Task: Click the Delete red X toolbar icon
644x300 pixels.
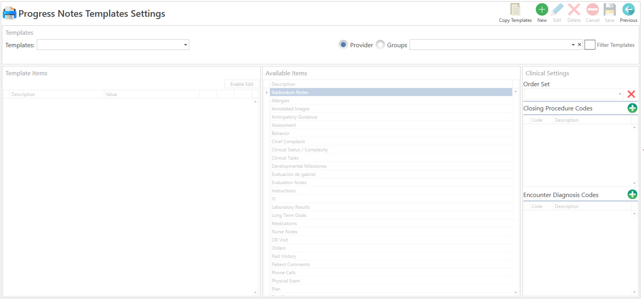Action: coord(574,10)
